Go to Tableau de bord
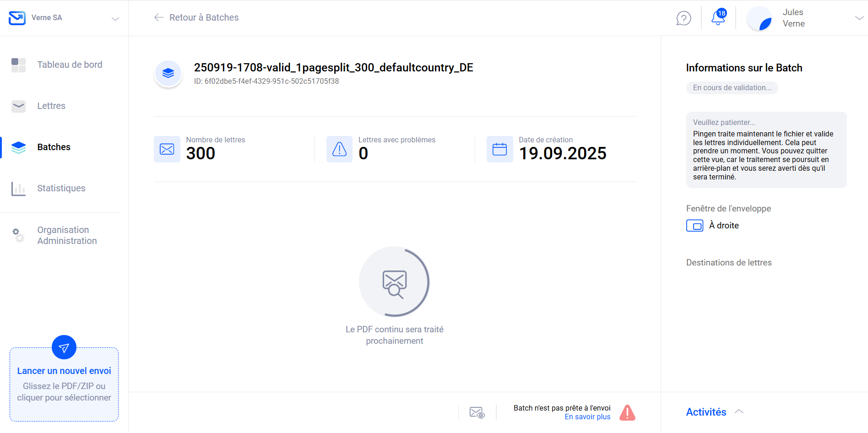 click(x=70, y=65)
